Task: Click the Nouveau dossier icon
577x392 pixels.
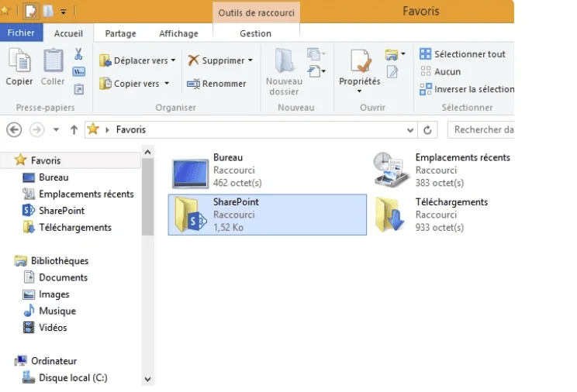Action: pyautogui.click(x=284, y=60)
